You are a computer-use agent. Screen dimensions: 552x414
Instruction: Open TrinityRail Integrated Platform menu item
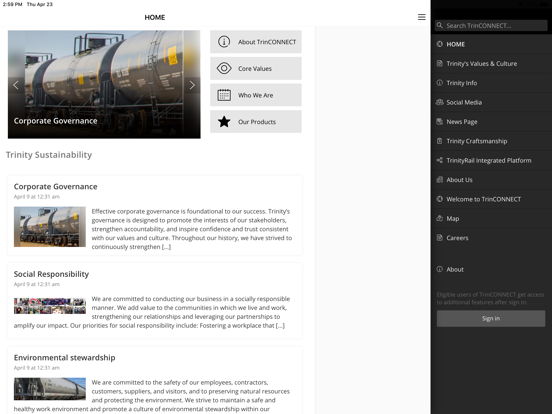point(491,160)
